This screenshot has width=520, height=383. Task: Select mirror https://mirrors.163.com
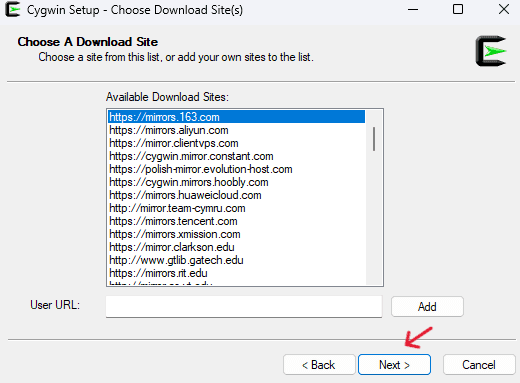click(x=236, y=117)
